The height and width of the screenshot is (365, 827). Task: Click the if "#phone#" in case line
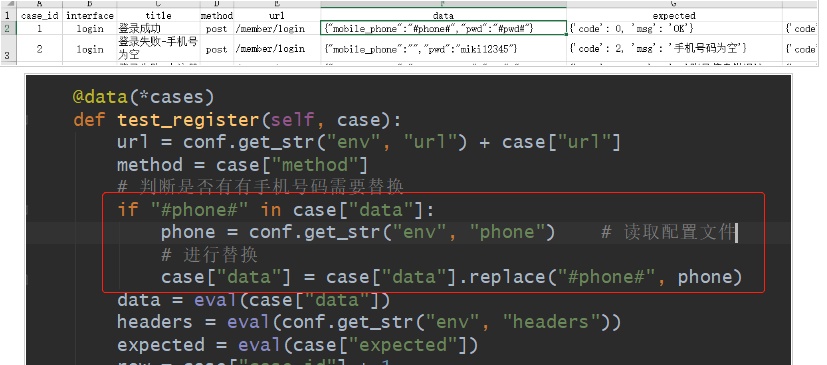point(276,210)
